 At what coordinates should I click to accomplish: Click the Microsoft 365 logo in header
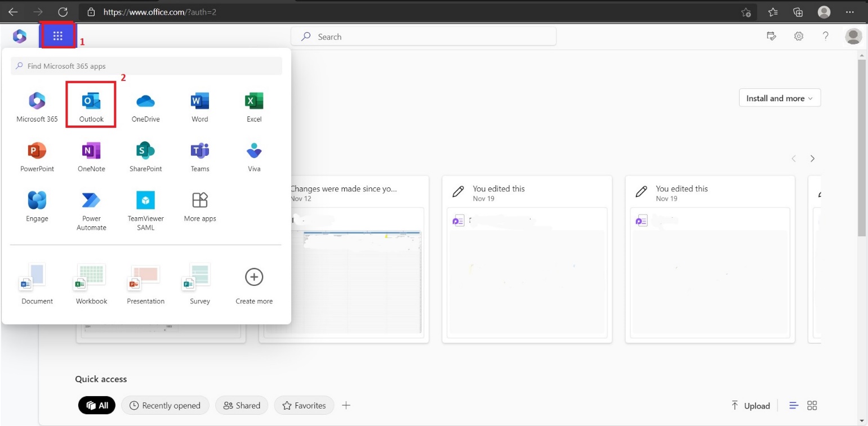[x=20, y=37]
